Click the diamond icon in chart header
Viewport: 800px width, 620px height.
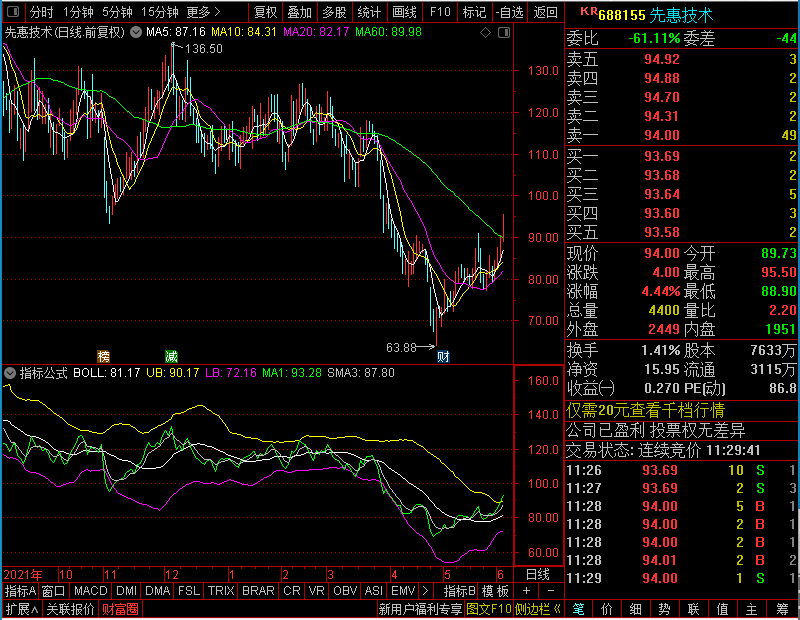(485, 33)
